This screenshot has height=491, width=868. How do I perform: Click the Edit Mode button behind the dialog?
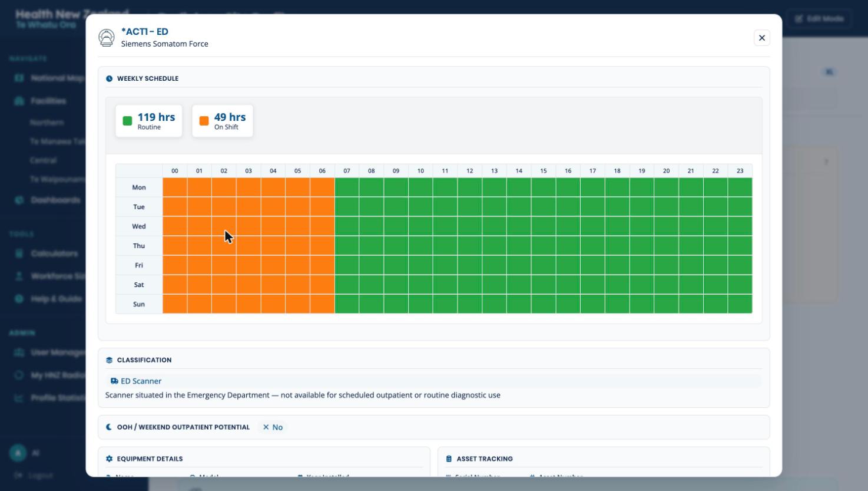point(819,19)
